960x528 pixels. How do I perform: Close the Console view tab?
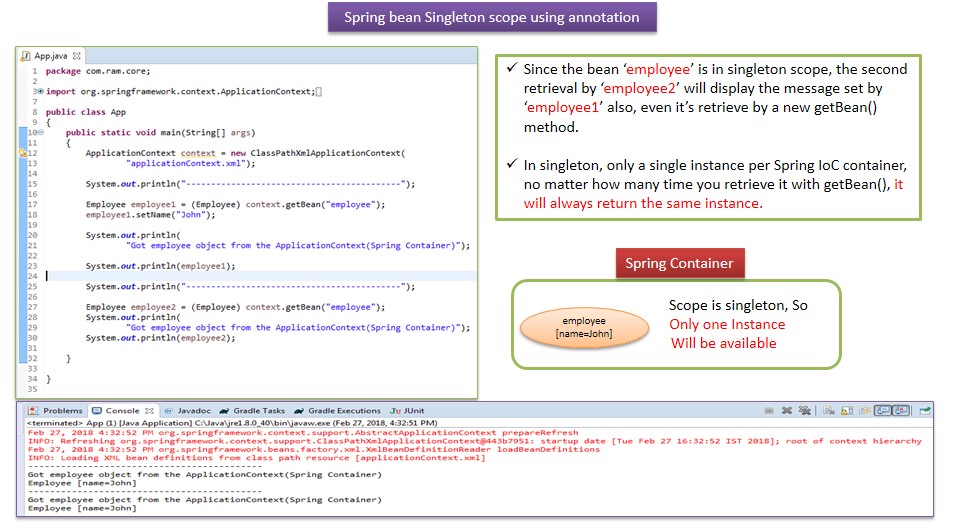149,411
